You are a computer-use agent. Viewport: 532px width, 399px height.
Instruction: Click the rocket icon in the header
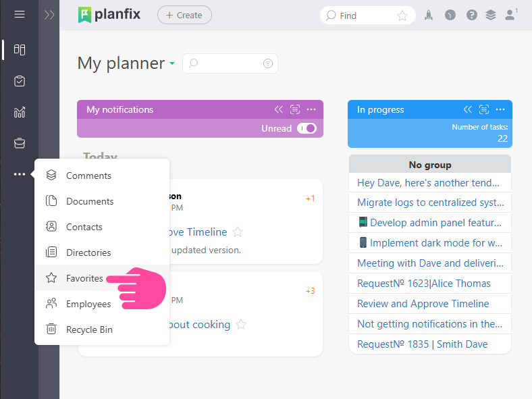click(429, 15)
